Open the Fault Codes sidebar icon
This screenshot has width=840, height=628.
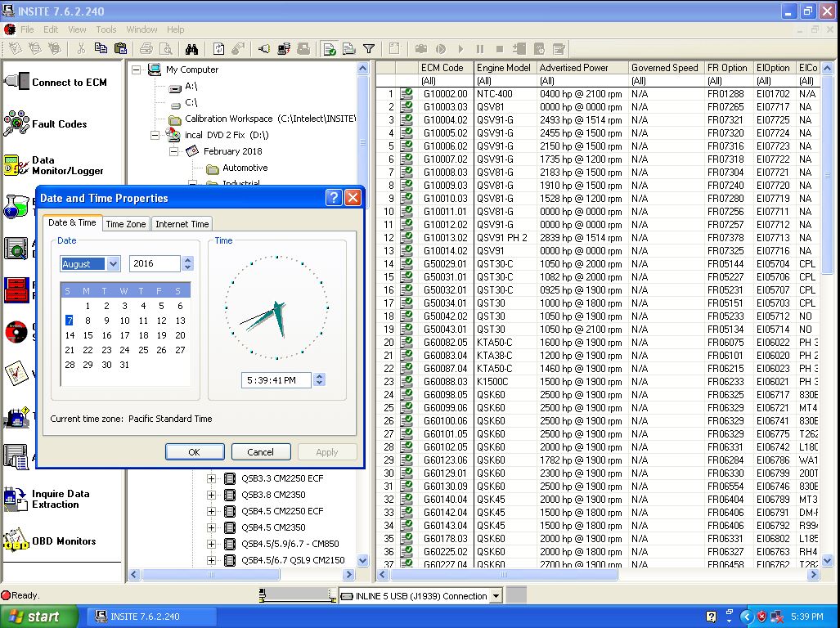click(16, 123)
